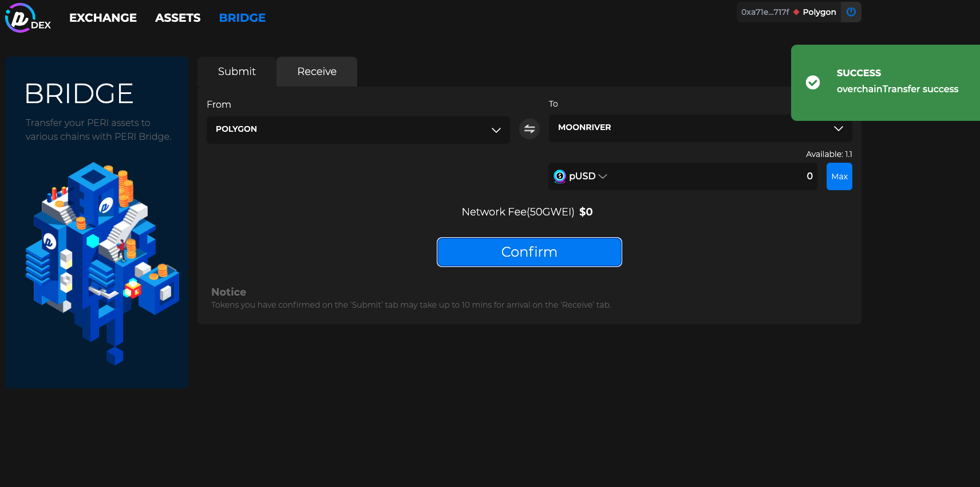Click the Network Fee(50GWEI) label

pyautogui.click(x=518, y=212)
